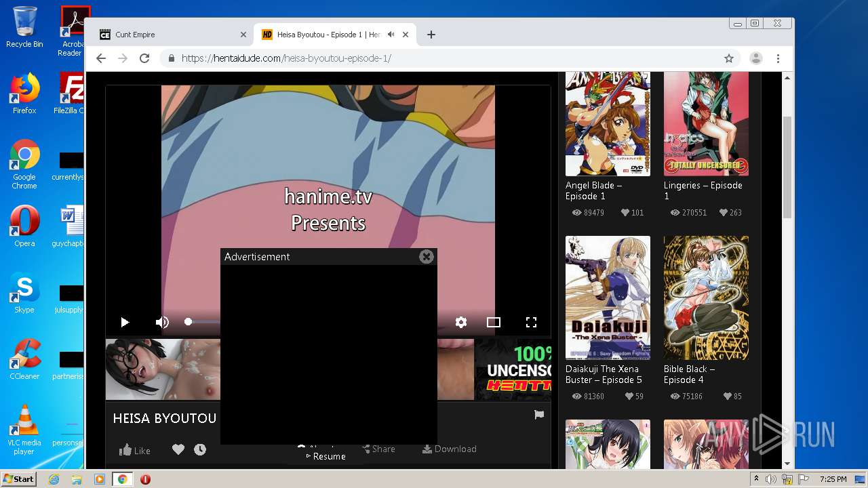Screen dimensions: 868x488
Task: Go back using the browser back arrow
Action: tap(101, 58)
